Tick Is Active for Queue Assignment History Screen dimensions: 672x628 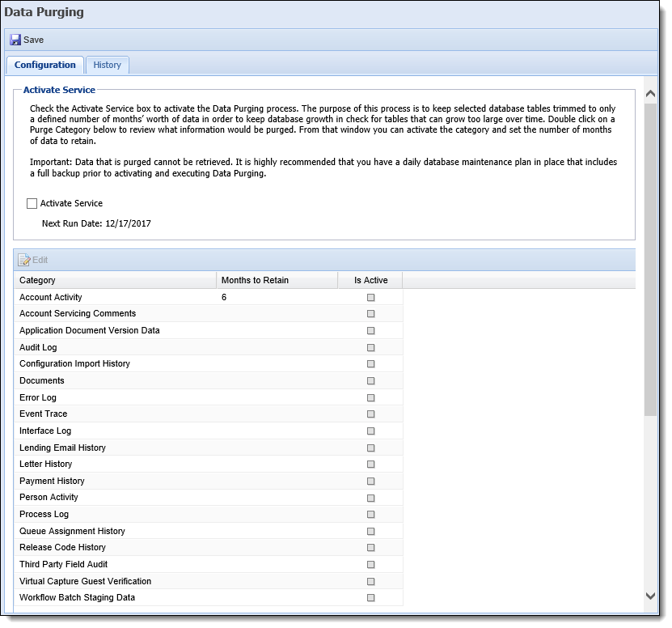point(370,531)
